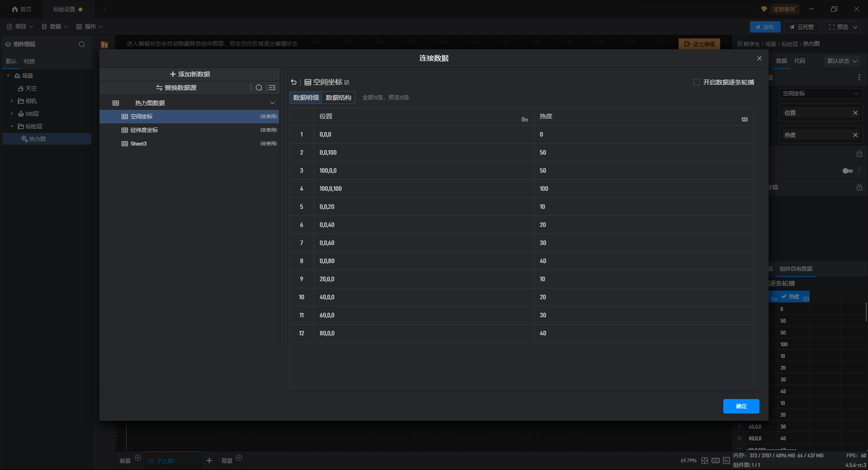Viewport: 868px width, 470px height.
Task: Add new tab with plus icon
Action: [x=104, y=9]
